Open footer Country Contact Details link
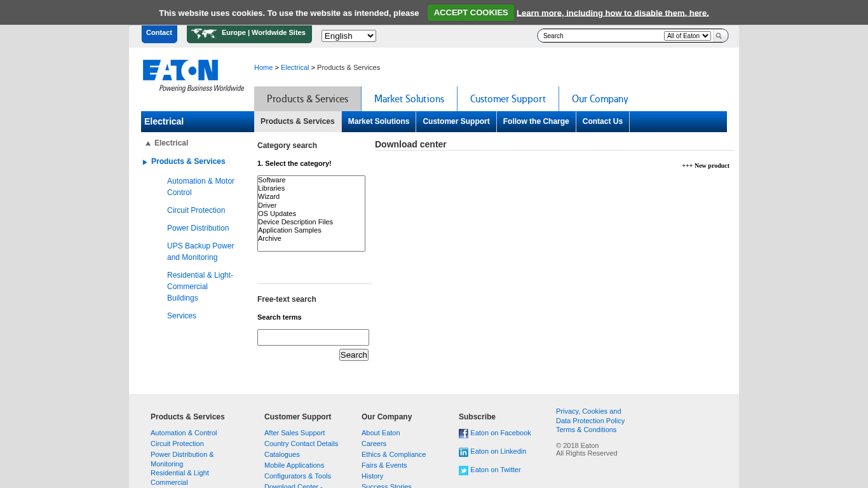 pyautogui.click(x=301, y=444)
